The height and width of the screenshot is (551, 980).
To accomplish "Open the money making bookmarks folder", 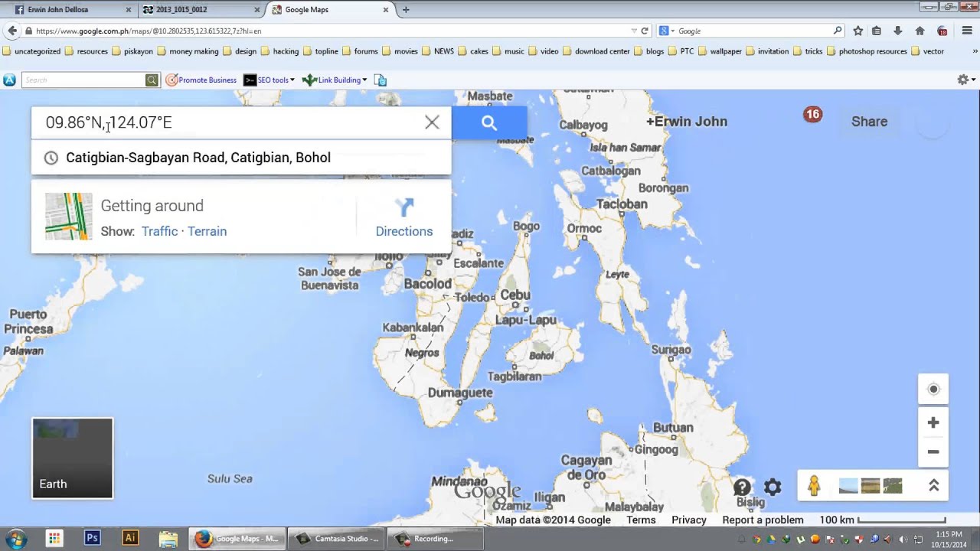I will [x=188, y=51].
